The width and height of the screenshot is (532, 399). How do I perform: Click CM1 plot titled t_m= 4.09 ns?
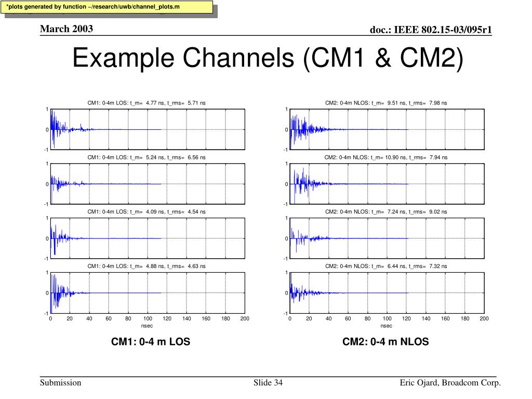click(x=148, y=238)
